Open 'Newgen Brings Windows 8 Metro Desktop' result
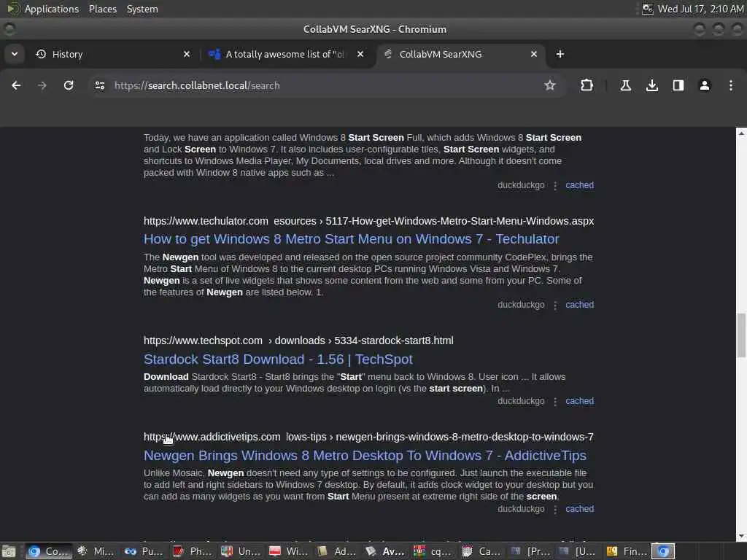This screenshot has width=747, height=560. point(365,455)
